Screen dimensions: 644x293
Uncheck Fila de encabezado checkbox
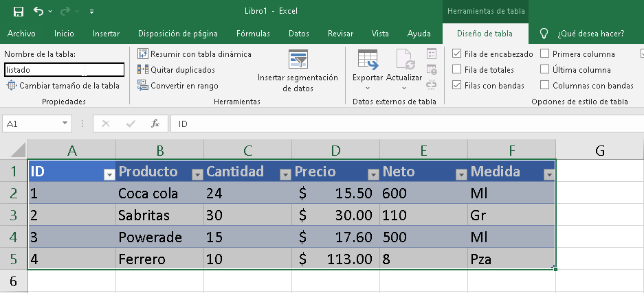(x=456, y=54)
